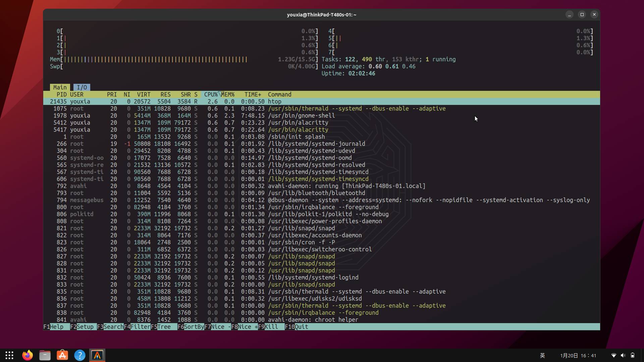
Task: Sort by the USER column header
Action: pyautogui.click(x=77, y=95)
